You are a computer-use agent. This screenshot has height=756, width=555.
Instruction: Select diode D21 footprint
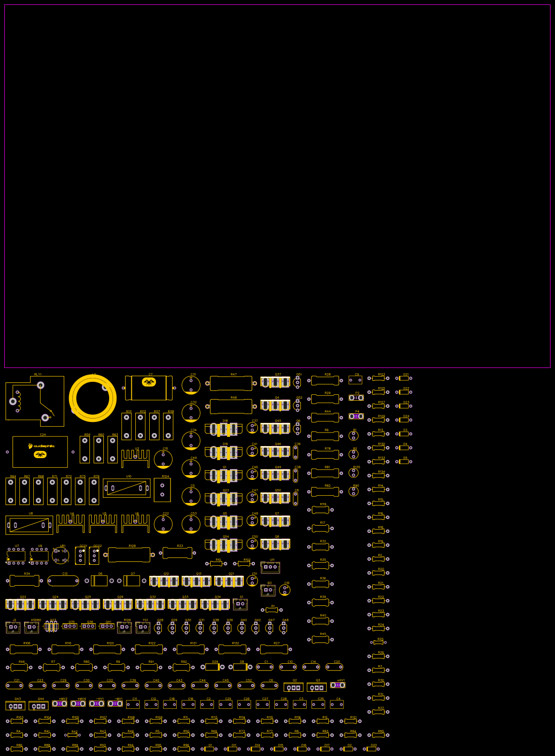[x=404, y=378]
